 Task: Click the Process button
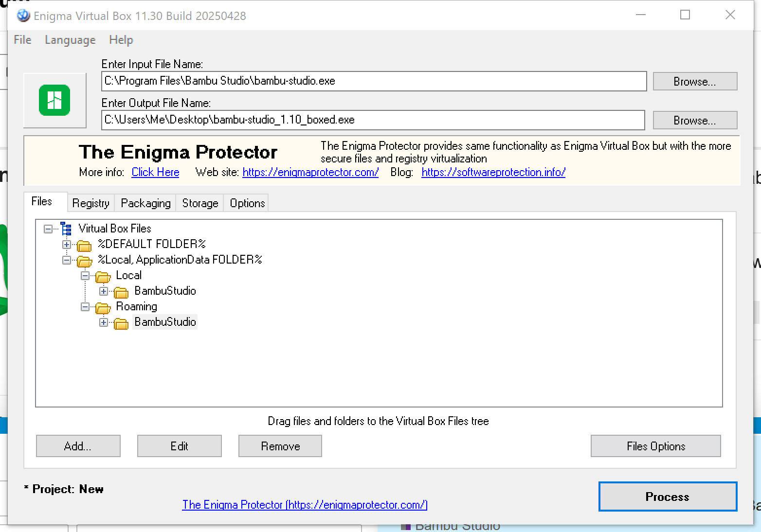668,497
